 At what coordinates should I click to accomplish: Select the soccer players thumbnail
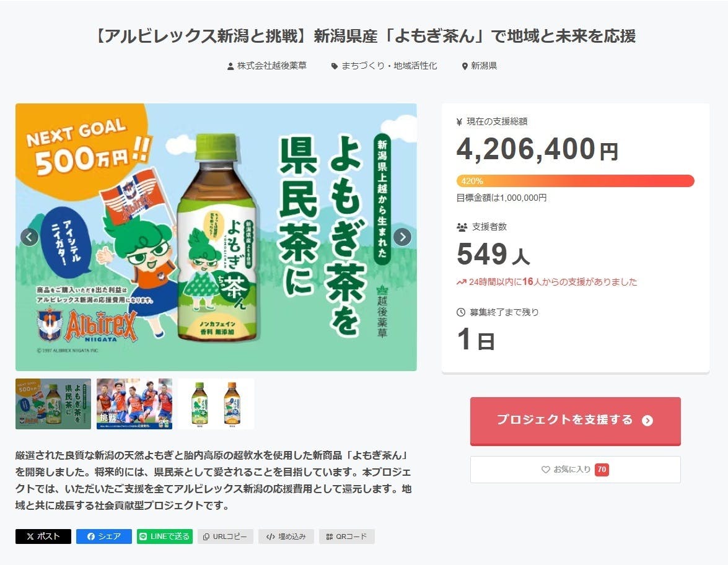134,404
